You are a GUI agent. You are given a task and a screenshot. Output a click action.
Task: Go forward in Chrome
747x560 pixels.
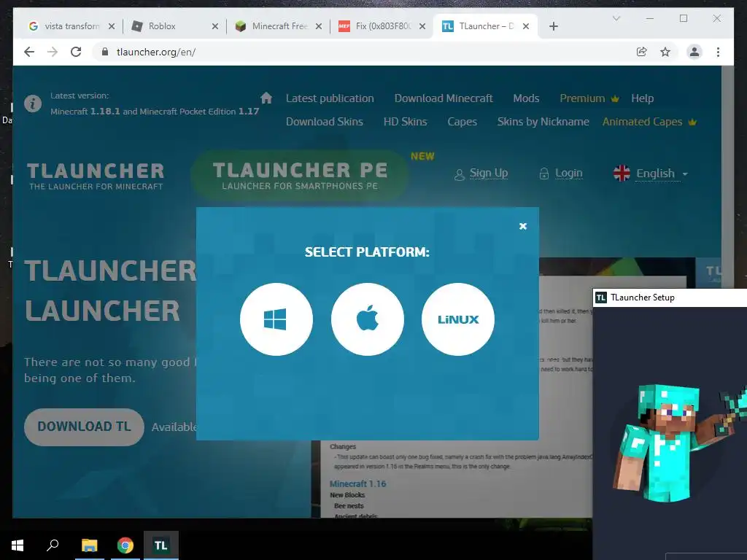click(x=53, y=52)
